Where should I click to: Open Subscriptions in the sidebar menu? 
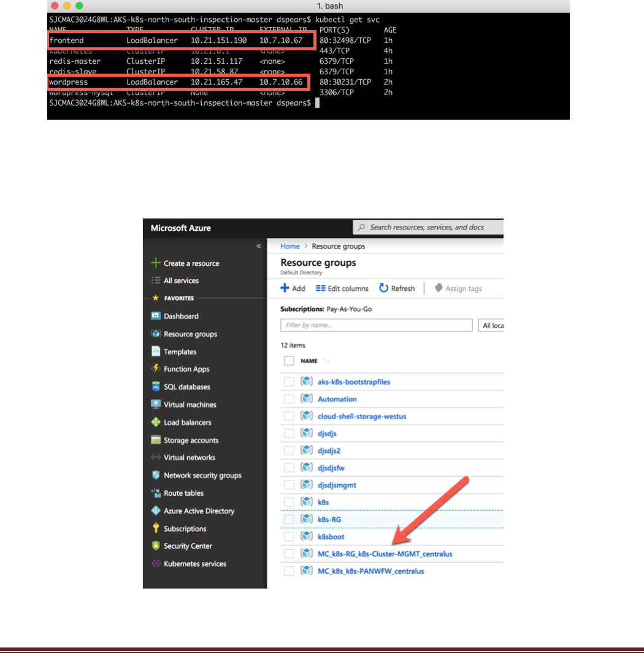pyautogui.click(x=185, y=528)
